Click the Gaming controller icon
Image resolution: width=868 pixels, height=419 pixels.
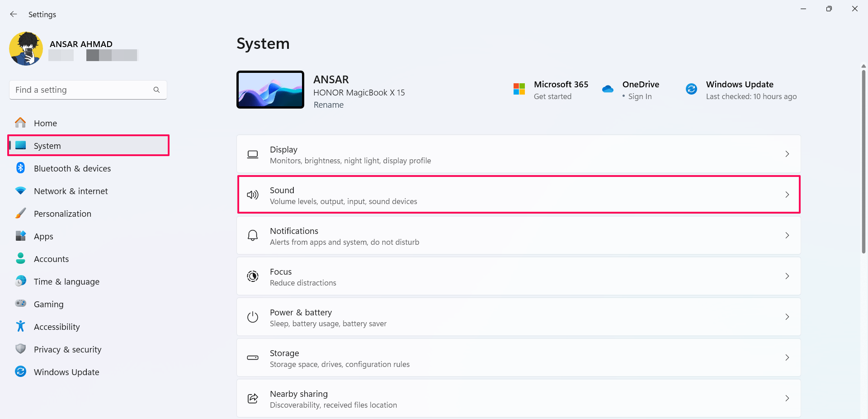(x=20, y=303)
